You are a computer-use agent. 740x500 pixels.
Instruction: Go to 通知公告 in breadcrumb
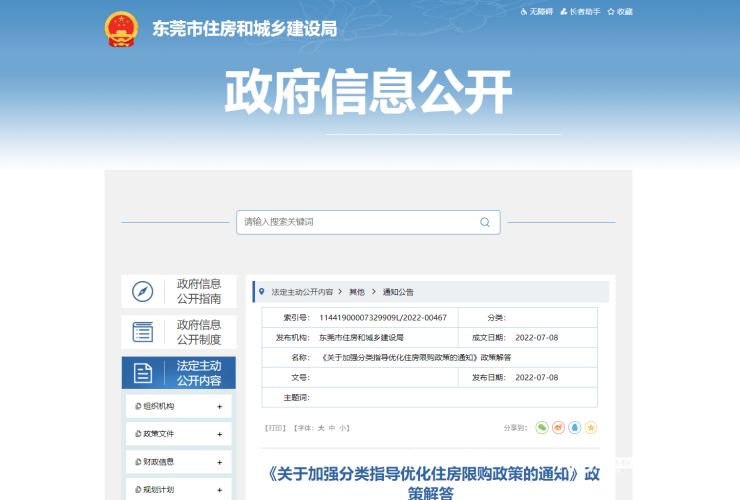click(x=397, y=292)
